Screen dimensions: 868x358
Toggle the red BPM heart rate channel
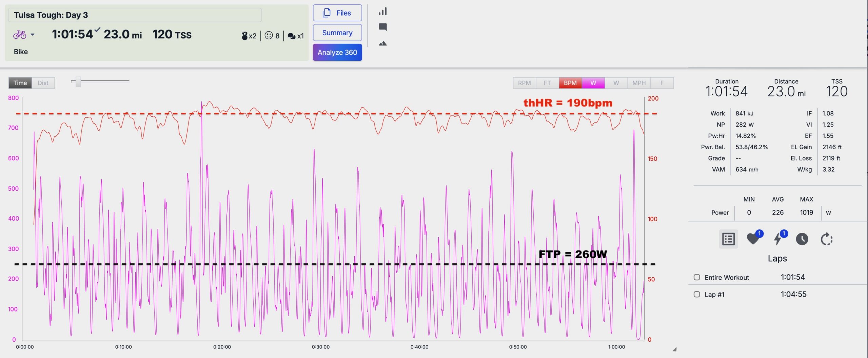[570, 83]
